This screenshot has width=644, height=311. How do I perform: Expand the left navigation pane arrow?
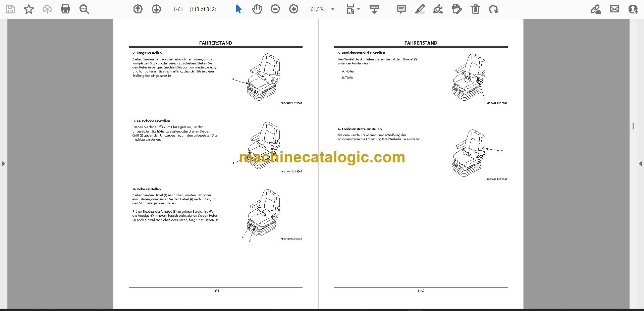click(3, 164)
